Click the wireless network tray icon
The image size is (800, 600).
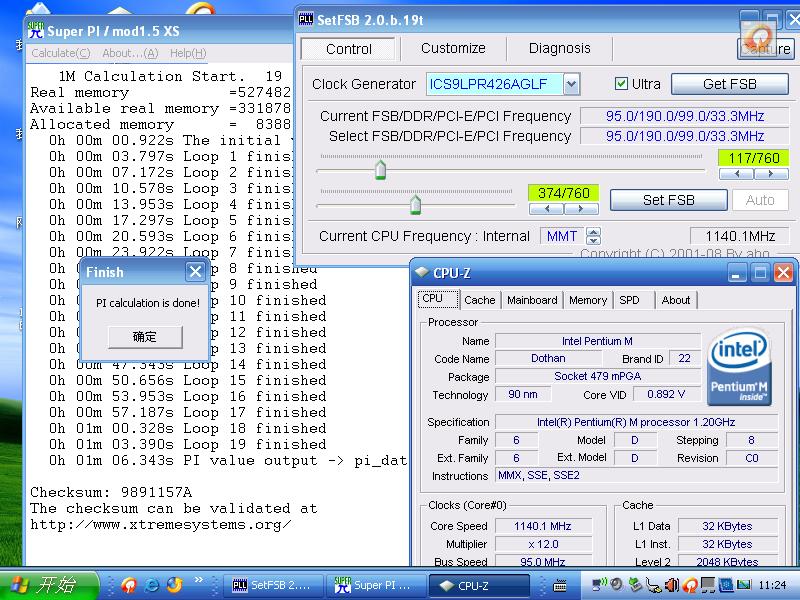coord(598,584)
